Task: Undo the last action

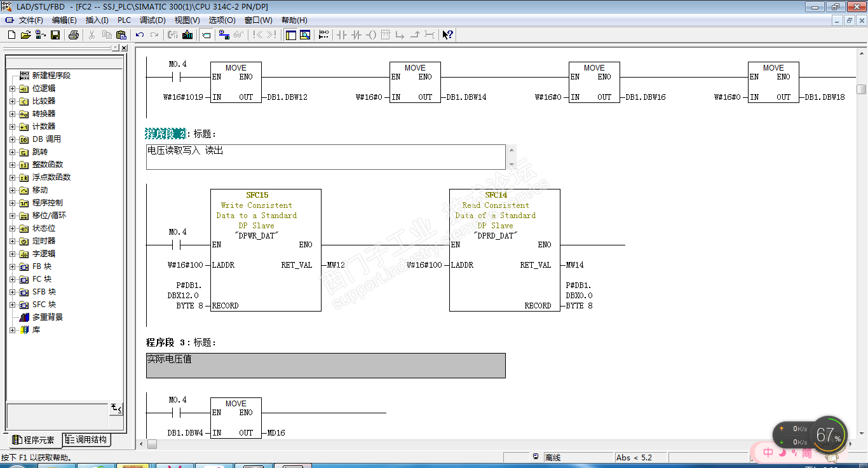Action: coord(140,35)
